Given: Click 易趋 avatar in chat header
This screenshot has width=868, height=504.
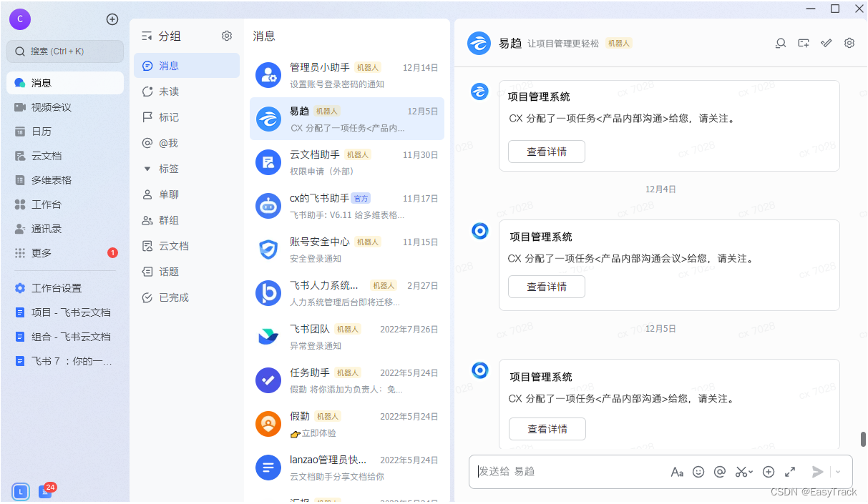Looking at the screenshot, I should coord(479,43).
